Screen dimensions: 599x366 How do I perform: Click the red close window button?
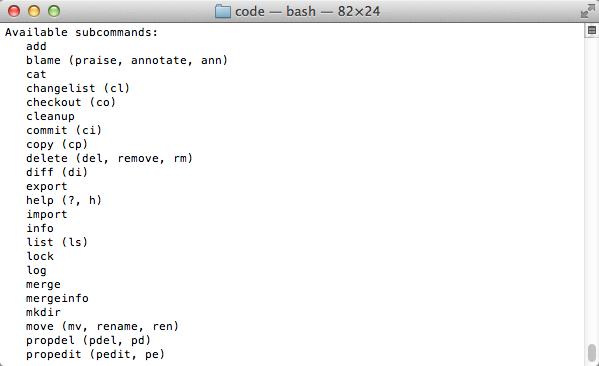14,11
